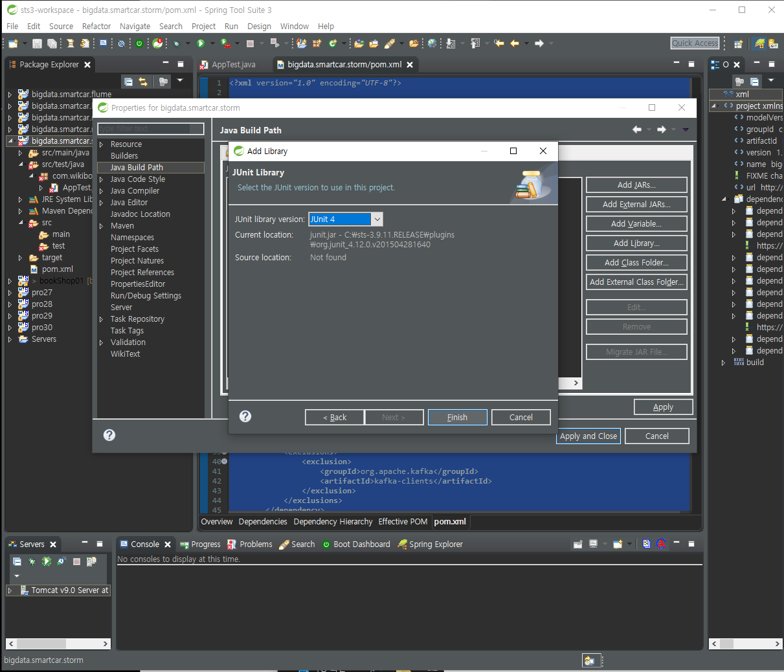Viewport: 784px width, 672px height.
Task: Click the stop server icon in Servers panel
Action: pos(76,561)
